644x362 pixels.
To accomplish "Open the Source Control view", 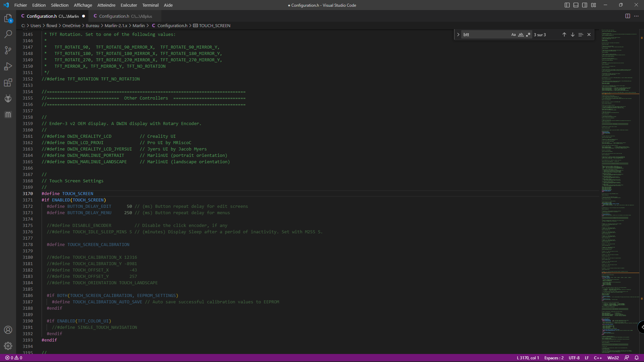I will (8, 50).
